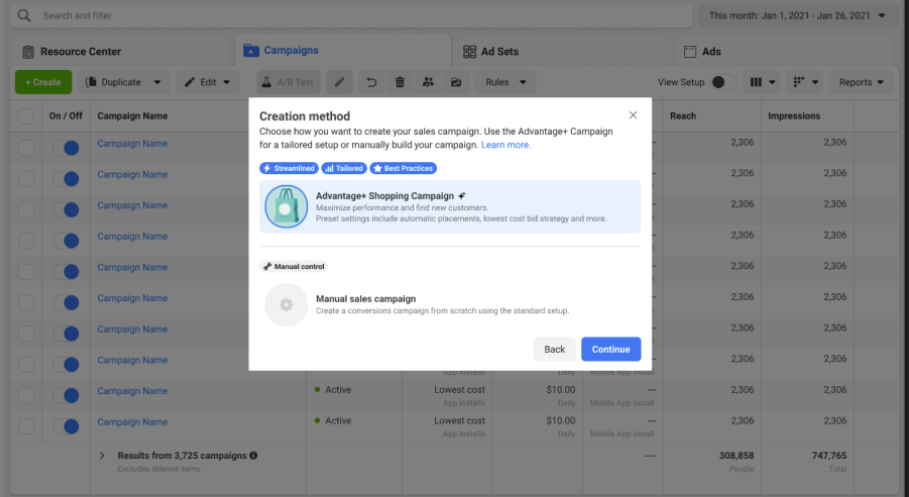Click the trash delete icon
This screenshot has height=497, width=909.
(x=400, y=82)
